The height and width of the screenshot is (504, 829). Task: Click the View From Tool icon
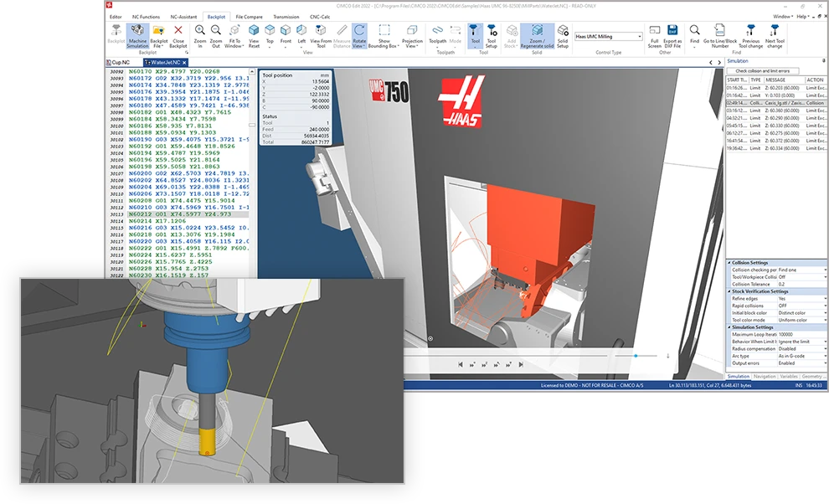click(x=321, y=35)
